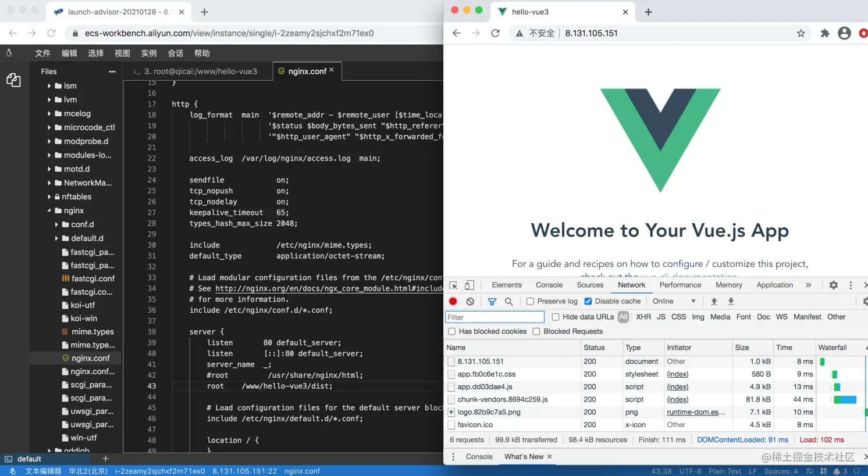Open mime.types in the file tree

(x=88, y=332)
